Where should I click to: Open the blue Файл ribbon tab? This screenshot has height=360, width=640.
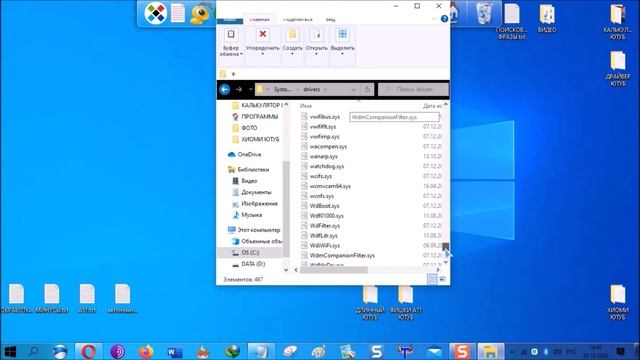230,20
